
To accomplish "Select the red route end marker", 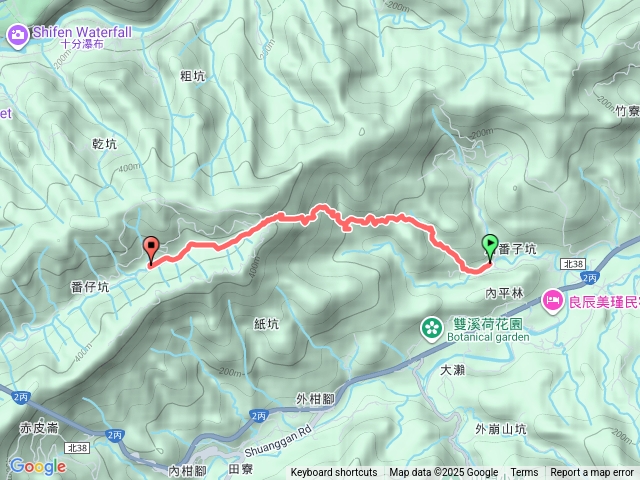I will click(x=151, y=250).
